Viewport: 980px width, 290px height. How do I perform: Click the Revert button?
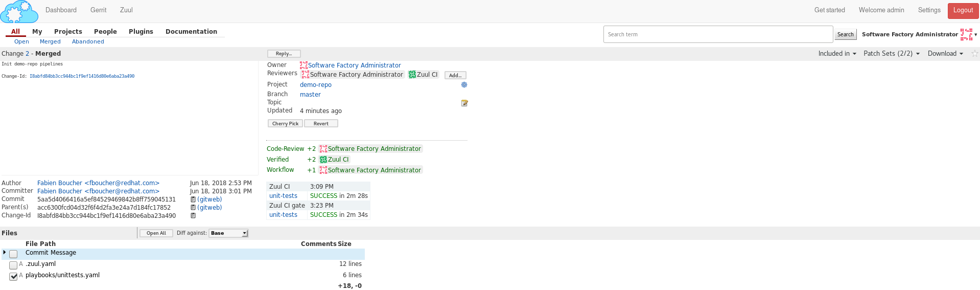coord(321,124)
